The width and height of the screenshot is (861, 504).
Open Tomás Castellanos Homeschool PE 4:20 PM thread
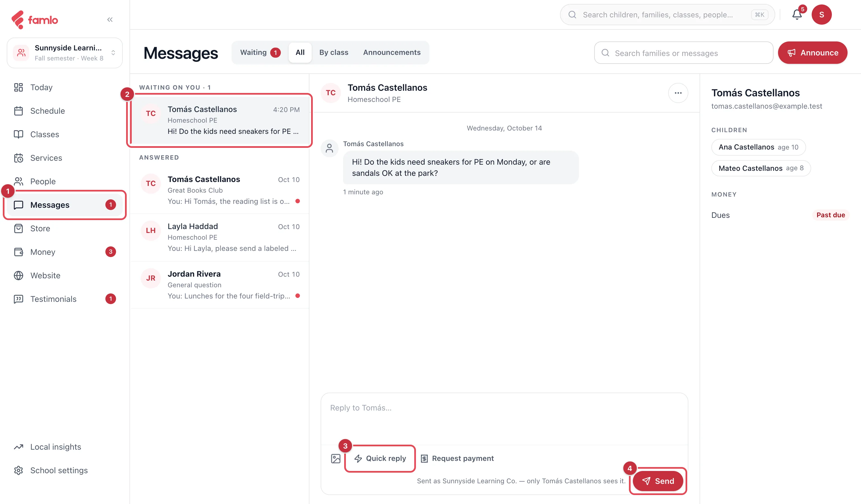tap(220, 120)
